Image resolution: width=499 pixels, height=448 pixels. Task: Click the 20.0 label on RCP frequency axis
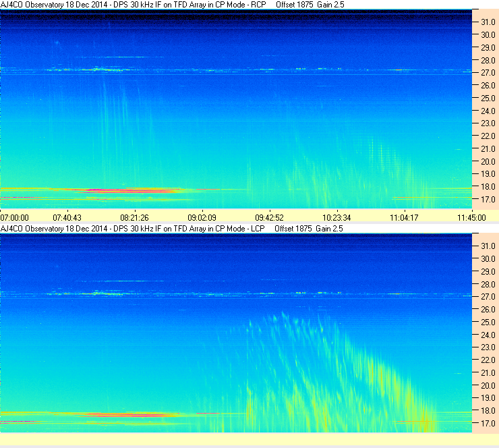point(488,162)
